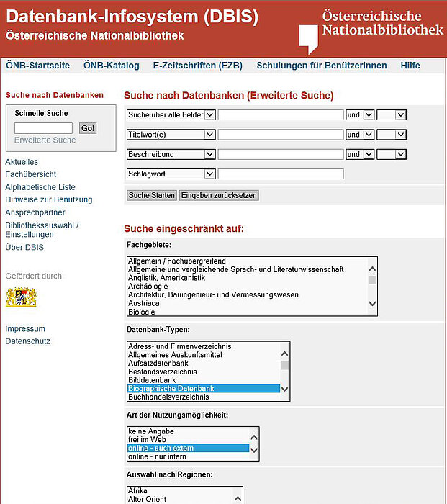Open the Impressum link

[x=25, y=329]
